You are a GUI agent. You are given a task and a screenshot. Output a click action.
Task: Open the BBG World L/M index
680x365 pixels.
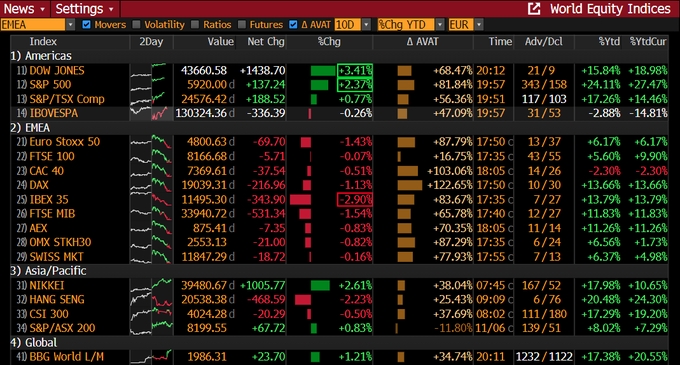[x=66, y=357]
